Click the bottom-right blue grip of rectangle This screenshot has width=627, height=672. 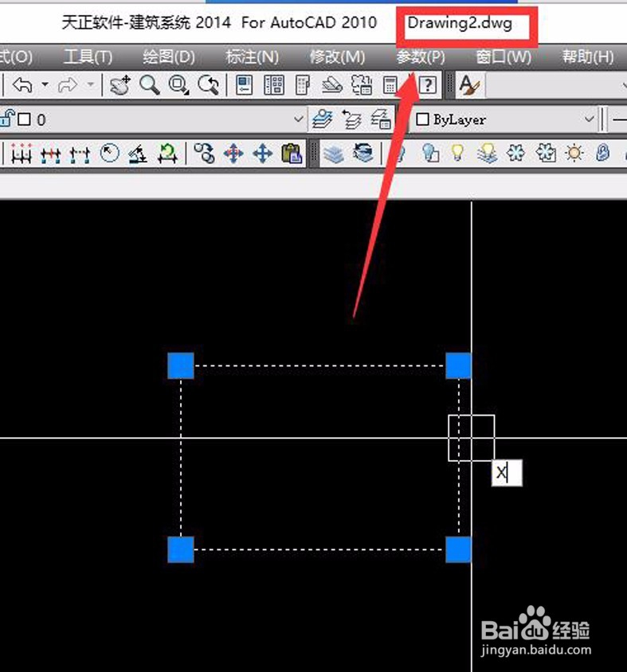coord(458,549)
